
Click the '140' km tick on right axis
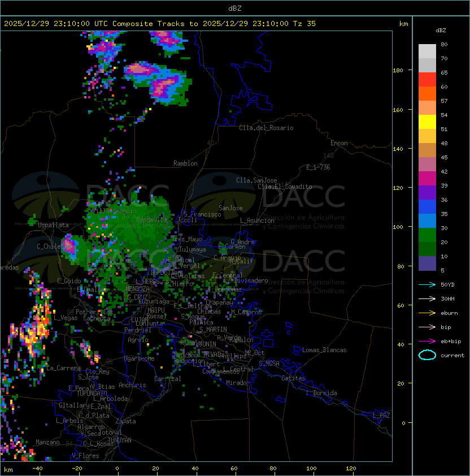[x=398, y=149]
